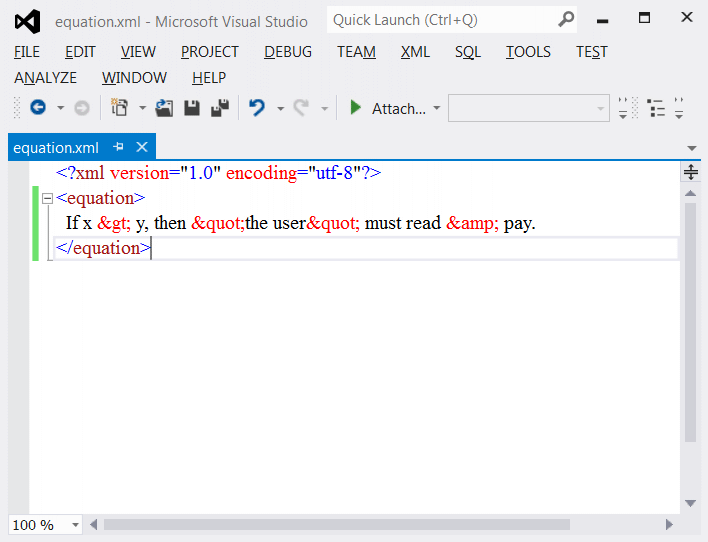Click the Open File toolbar icon

164,108
